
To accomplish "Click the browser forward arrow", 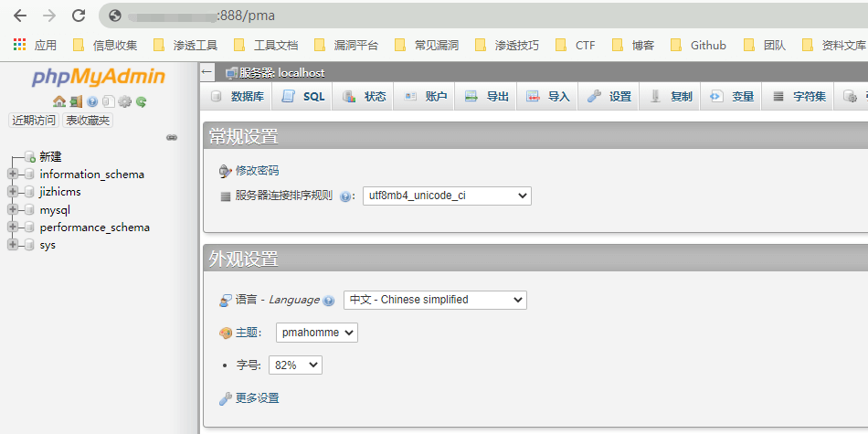I will click(49, 16).
